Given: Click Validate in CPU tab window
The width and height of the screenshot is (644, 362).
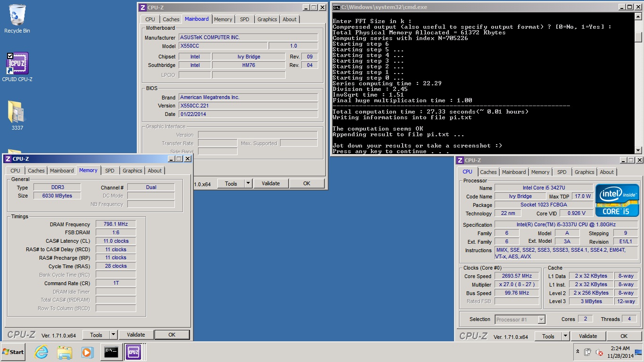Looking at the screenshot, I should (588, 336).
